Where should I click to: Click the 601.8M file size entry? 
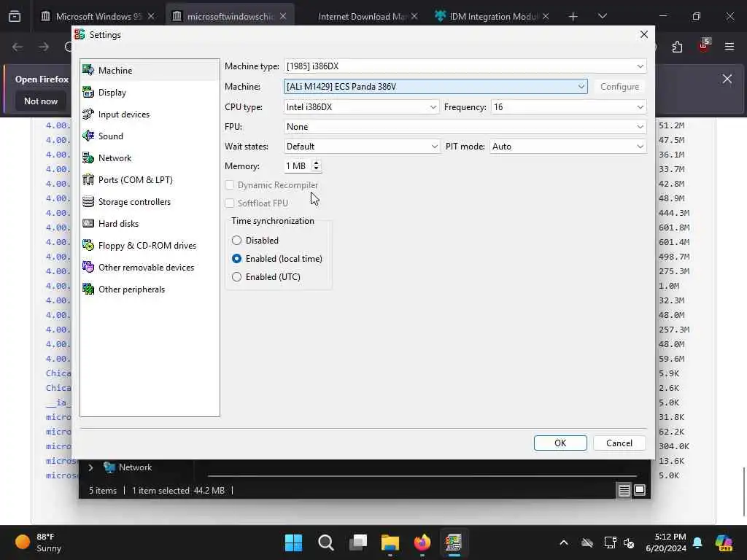click(673, 227)
